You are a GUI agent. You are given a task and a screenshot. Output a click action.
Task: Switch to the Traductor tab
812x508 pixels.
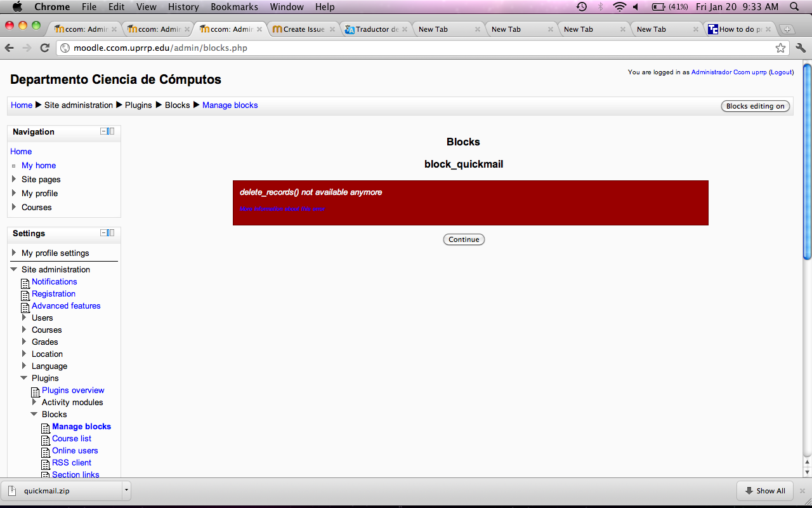376,29
